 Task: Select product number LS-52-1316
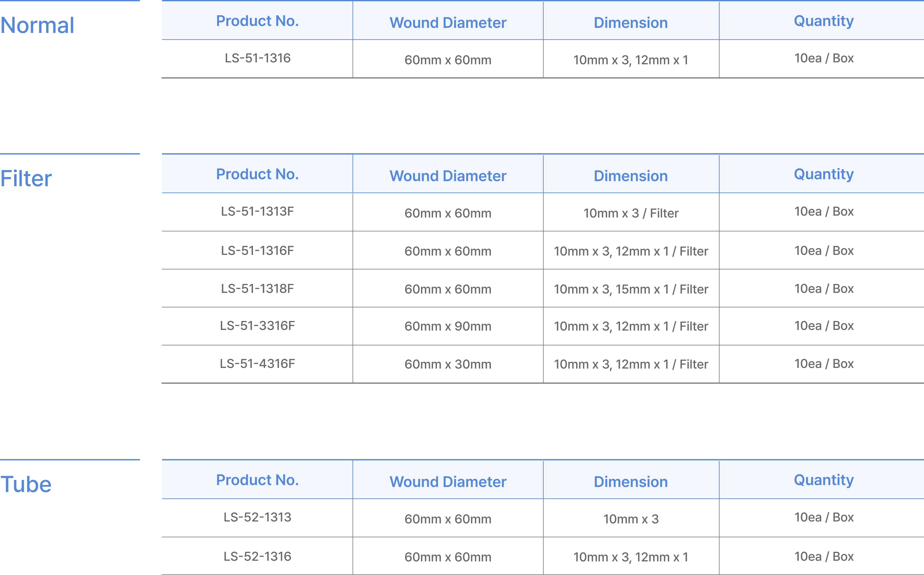tap(257, 556)
